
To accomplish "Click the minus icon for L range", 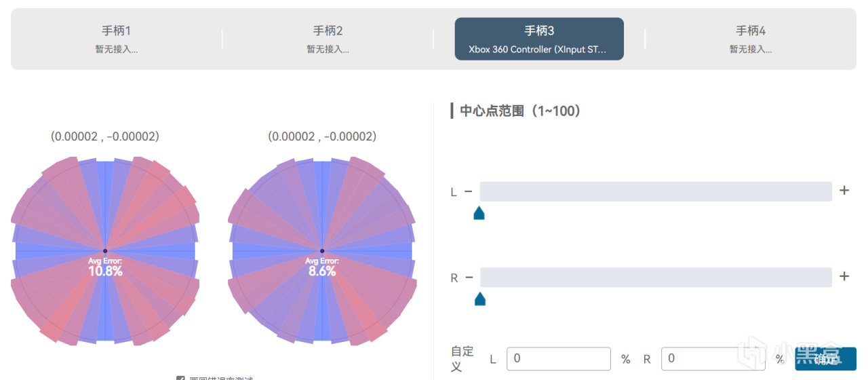I will pyautogui.click(x=468, y=192).
